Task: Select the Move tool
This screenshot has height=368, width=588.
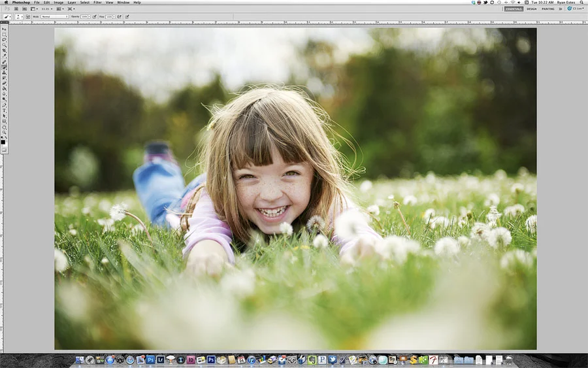Action: [4, 29]
